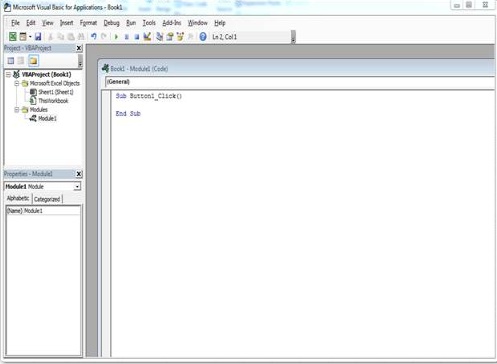This screenshot has width=497, height=364.
Task: Toggle Design Mode icon
Action: (147, 37)
